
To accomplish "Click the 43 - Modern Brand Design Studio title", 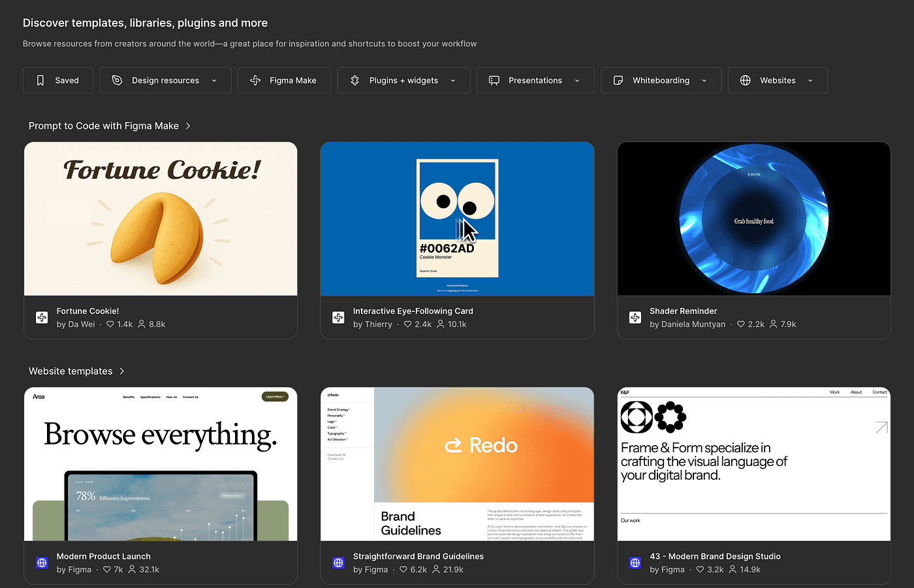I will 715,557.
